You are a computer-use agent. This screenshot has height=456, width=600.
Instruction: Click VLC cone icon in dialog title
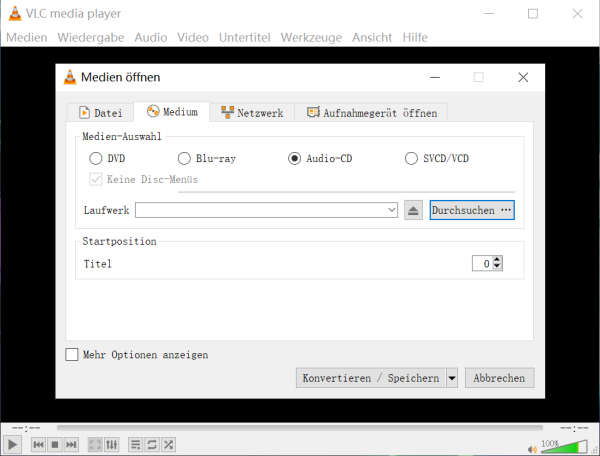70,77
